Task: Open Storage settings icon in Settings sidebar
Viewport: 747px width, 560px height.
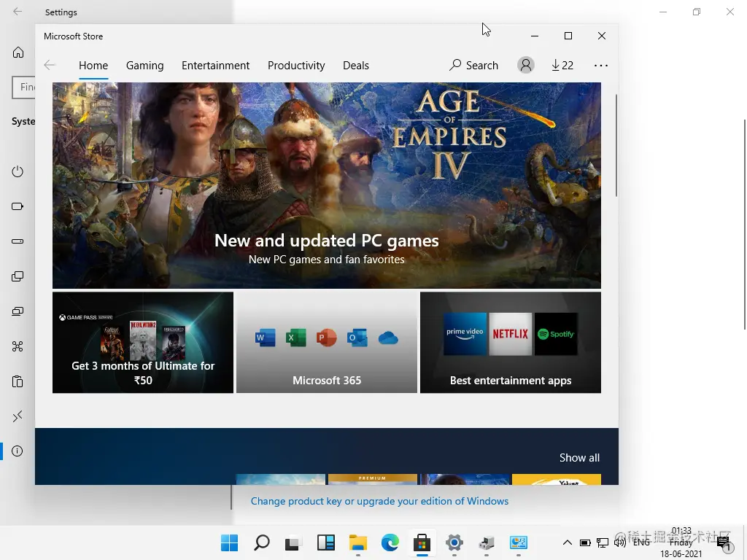Action: (x=18, y=241)
